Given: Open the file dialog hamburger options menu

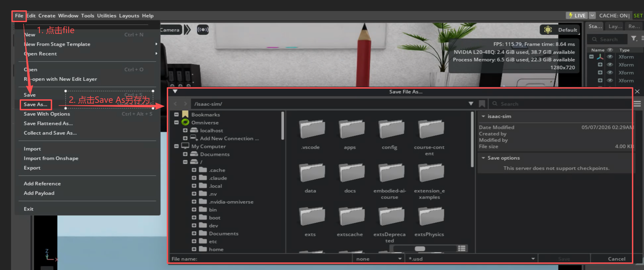Looking at the screenshot, I should (x=637, y=103).
